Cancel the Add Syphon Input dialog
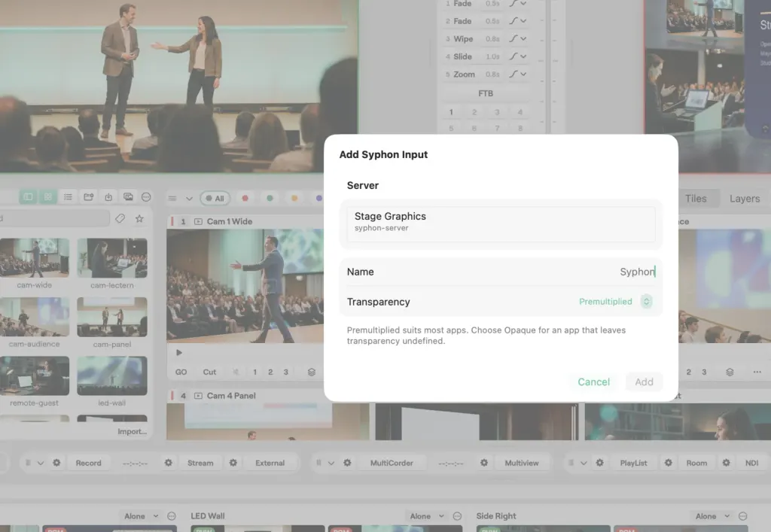This screenshot has height=532, width=771. click(593, 382)
